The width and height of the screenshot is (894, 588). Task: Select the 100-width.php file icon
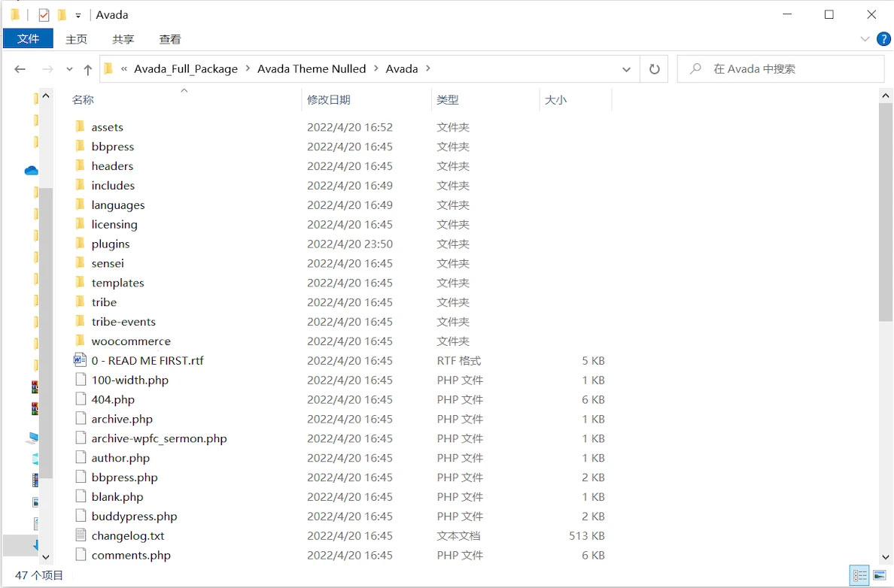[x=81, y=380]
